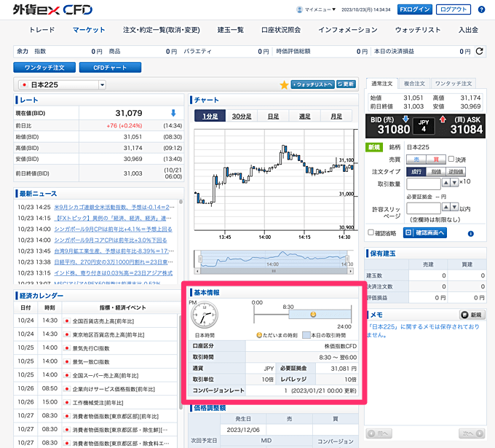Select the 買 buy toggle

pyautogui.click(x=437, y=159)
